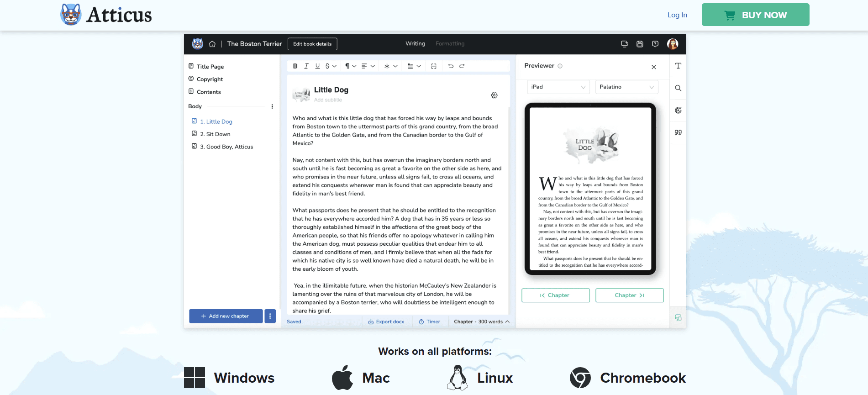Switch to the Formatting tab
The height and width of the screenshot is (395, 868).
450,44
